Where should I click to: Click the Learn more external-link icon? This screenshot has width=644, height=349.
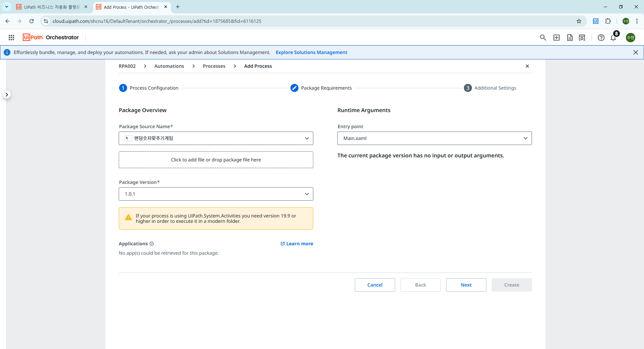coord(282,244)
